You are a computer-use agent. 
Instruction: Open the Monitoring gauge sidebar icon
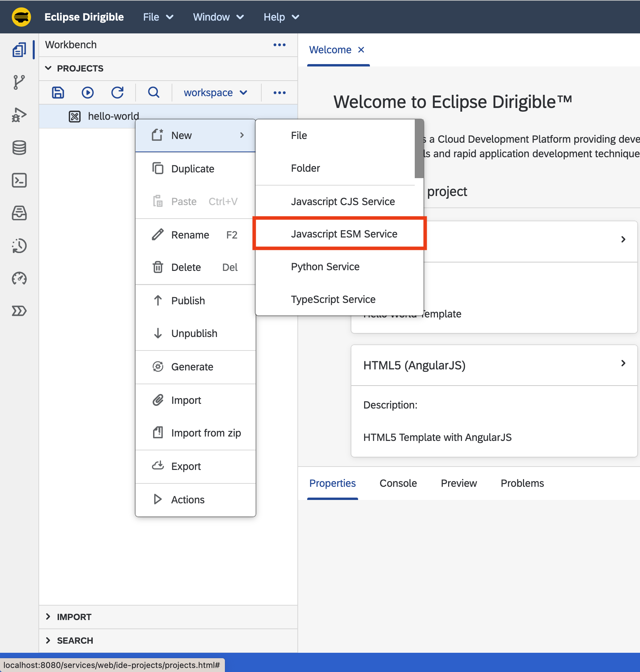(19, 279)
